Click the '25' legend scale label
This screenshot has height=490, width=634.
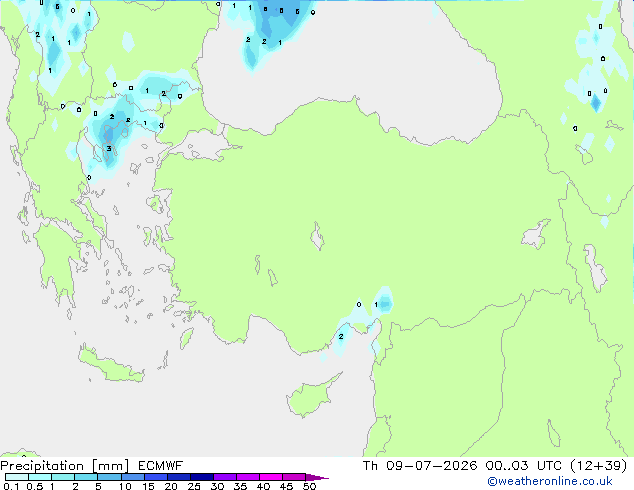(194, 486)
